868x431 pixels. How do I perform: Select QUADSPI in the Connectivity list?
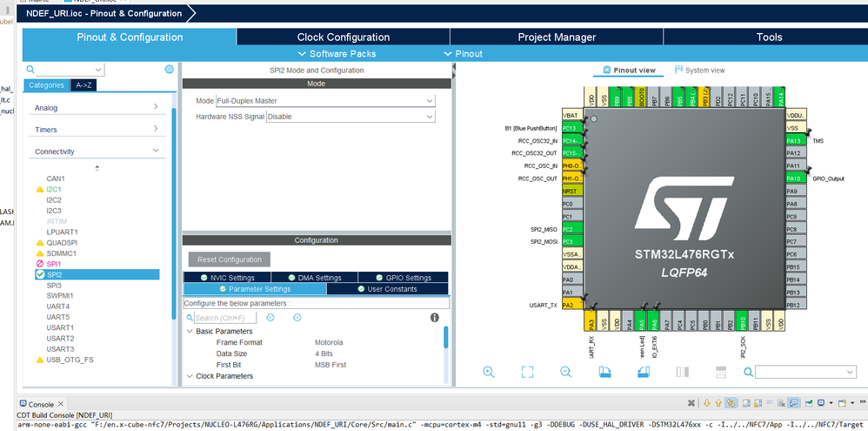62,243
